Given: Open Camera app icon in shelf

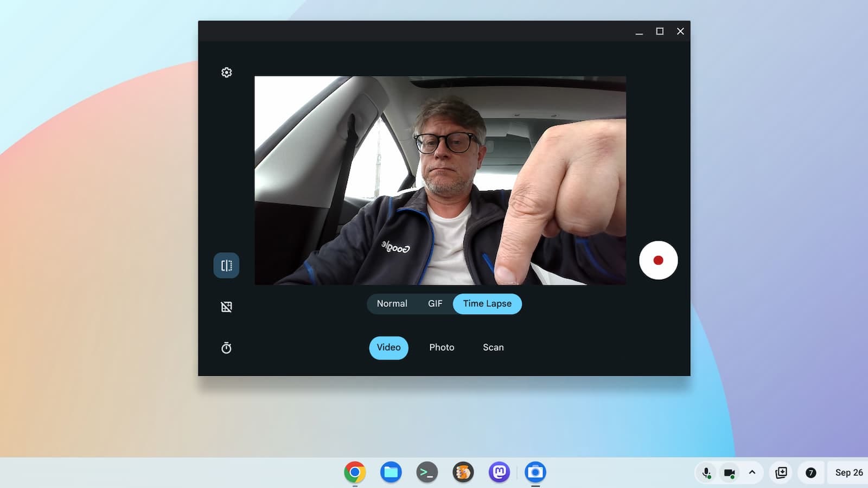Looking at the screenshot, I should (x=535, y=472).
